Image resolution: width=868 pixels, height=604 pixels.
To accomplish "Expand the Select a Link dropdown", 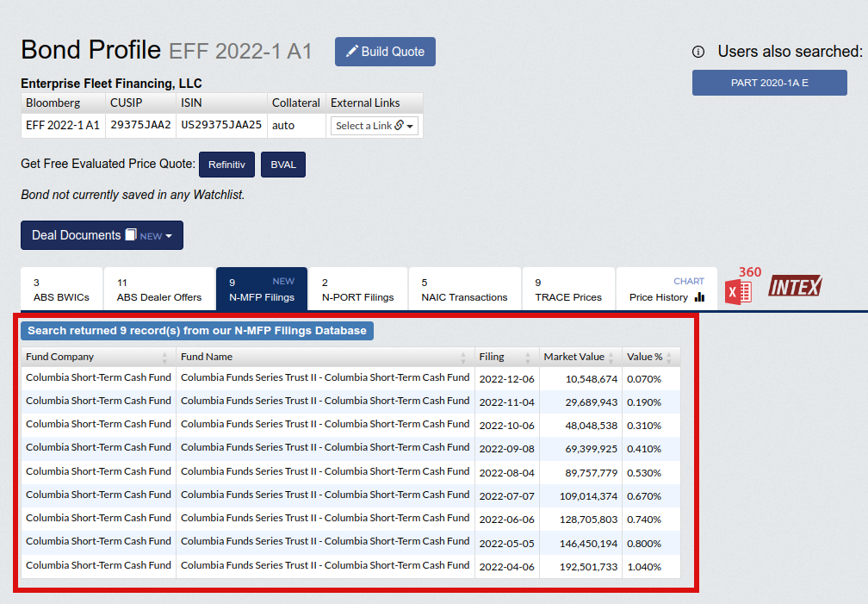I will coord(375,126).
